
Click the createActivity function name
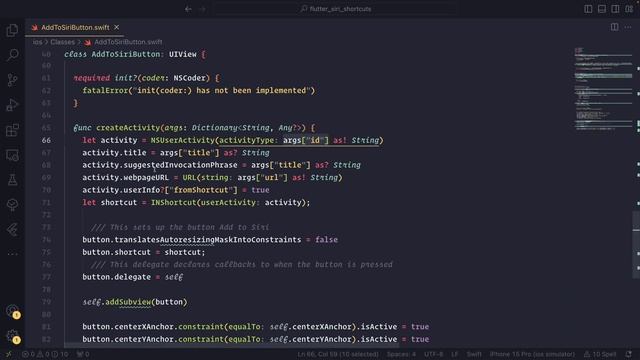tap(128, 128)
